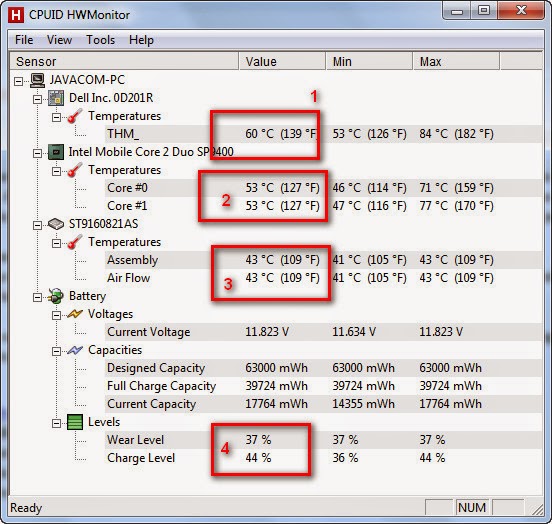
Task: Select the Full Charge Capacity row
Action: [x=323, y=386]
